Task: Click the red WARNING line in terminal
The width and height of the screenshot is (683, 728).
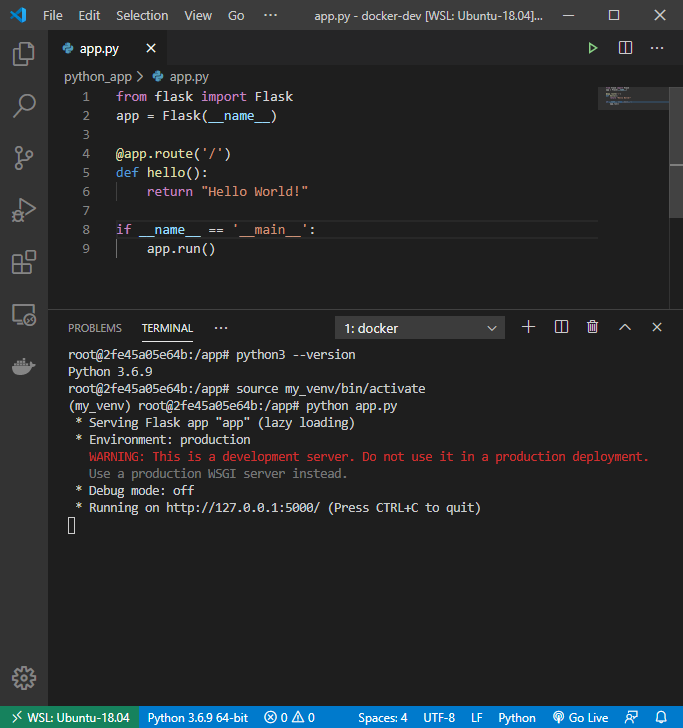Action: tap(369, 456)
